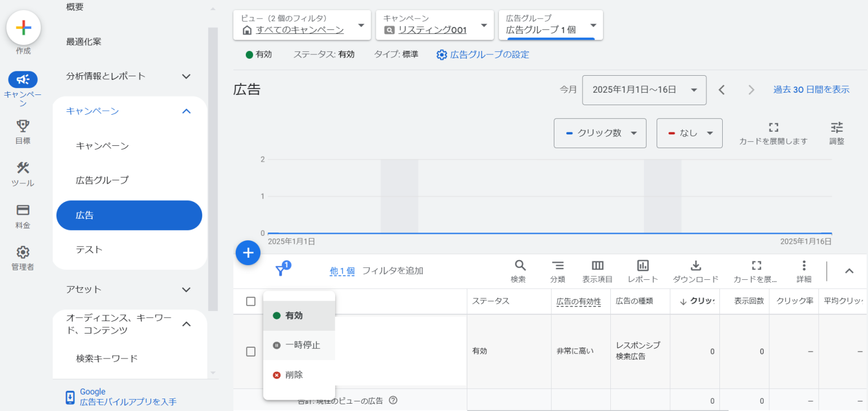
Task: Open the クリック数 metric dropdown
Action: [600, 133]
